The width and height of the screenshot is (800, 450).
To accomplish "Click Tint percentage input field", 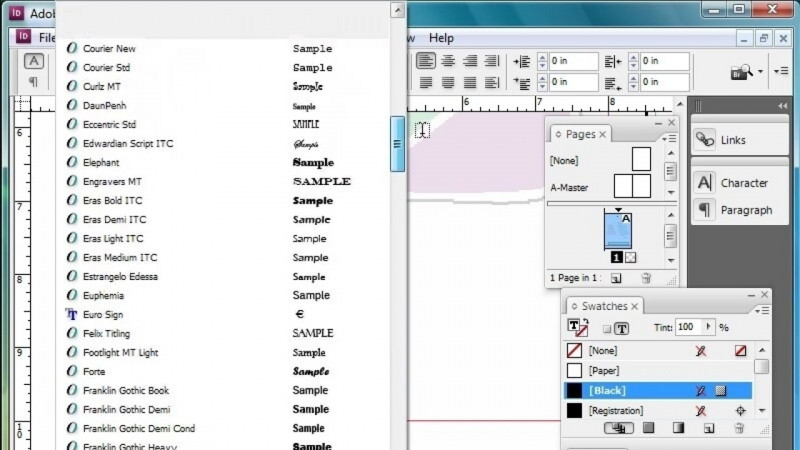I will tap(688, 327).
